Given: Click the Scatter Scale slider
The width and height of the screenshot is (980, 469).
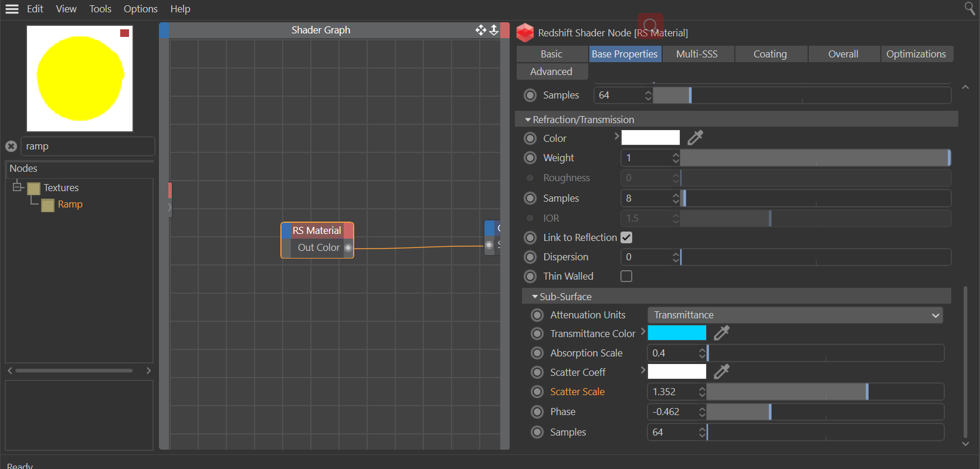Looking at the screenshot, I should pyautogui.click(x=825, y=392).
